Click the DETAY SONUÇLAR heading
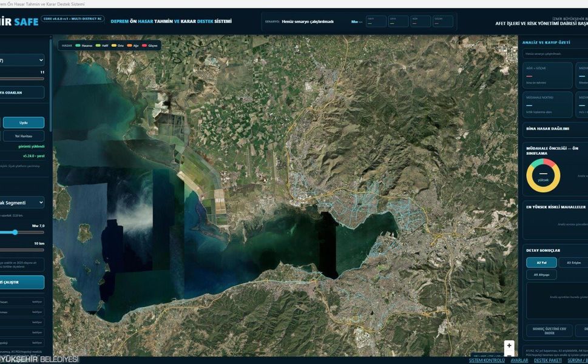The width and height of the screenshot is (588, 364). (543, 251)
